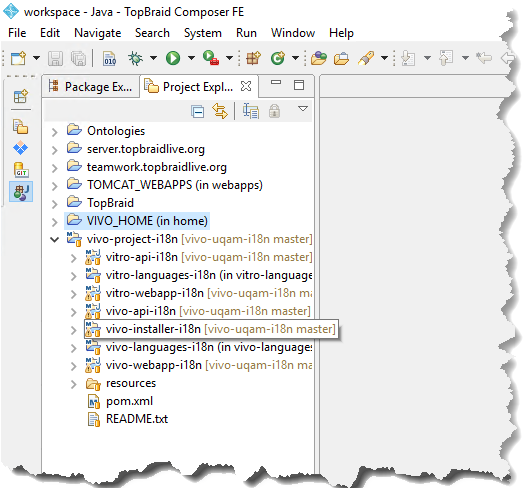Open the Help menu
Viewport: 527px width, 490px height.
[x=341, y=33]
